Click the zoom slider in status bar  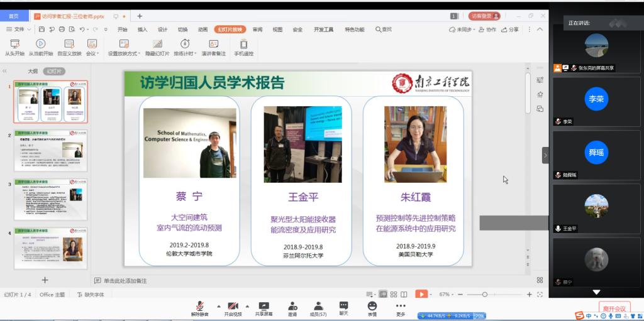(x=485, y=294)
